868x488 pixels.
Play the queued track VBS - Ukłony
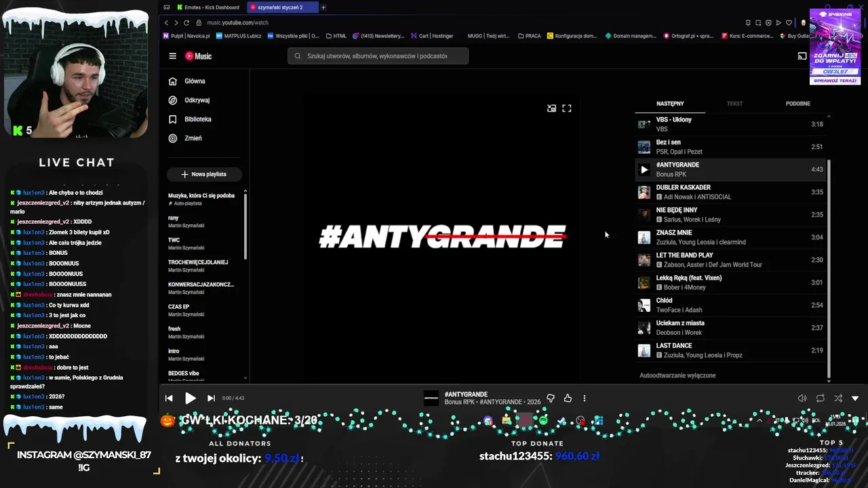[730, 124]
